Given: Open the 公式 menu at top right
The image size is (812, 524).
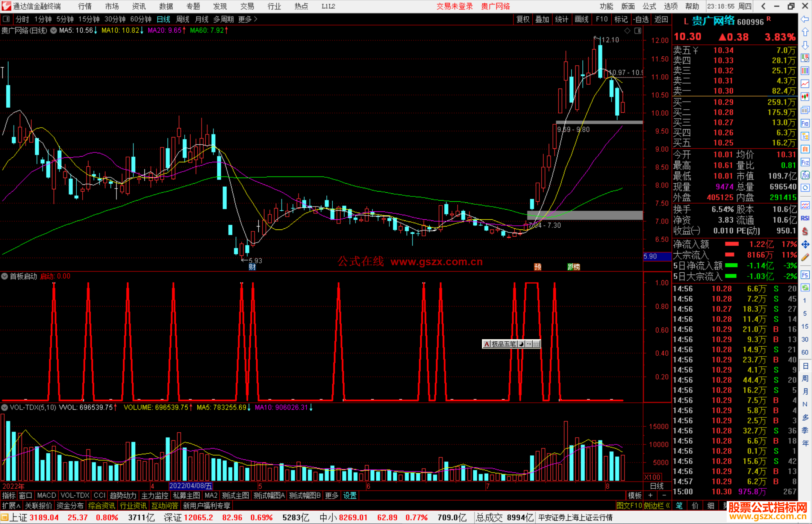Looking at the screenshot, I should pos(649,6).
